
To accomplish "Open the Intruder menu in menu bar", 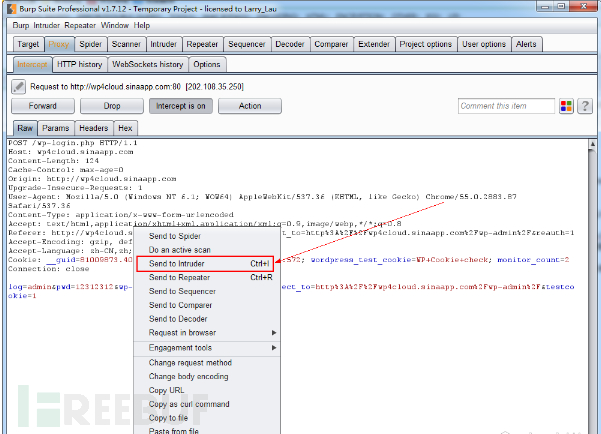I will click(46, 25).
